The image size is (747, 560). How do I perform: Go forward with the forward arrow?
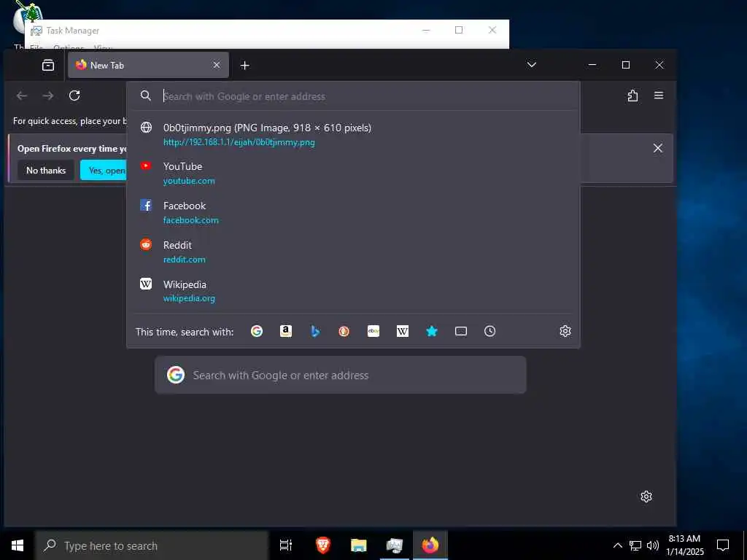click(48, 96)
